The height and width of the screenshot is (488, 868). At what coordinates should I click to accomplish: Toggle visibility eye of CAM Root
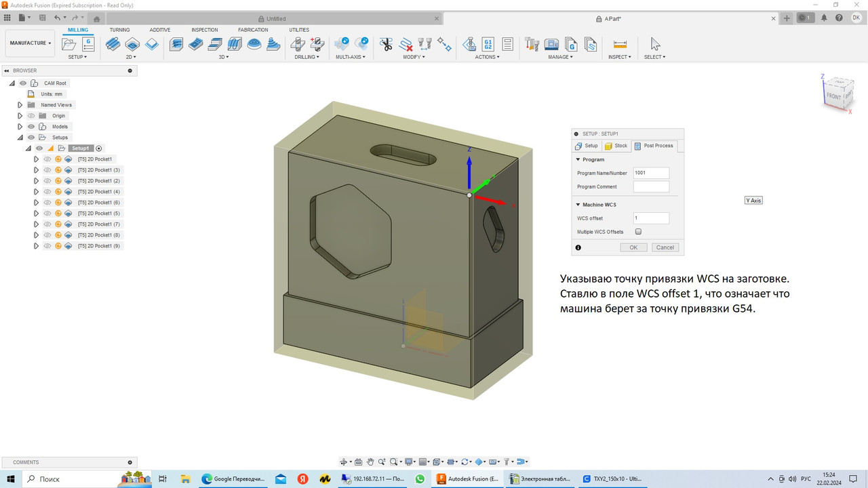[23, 83]
